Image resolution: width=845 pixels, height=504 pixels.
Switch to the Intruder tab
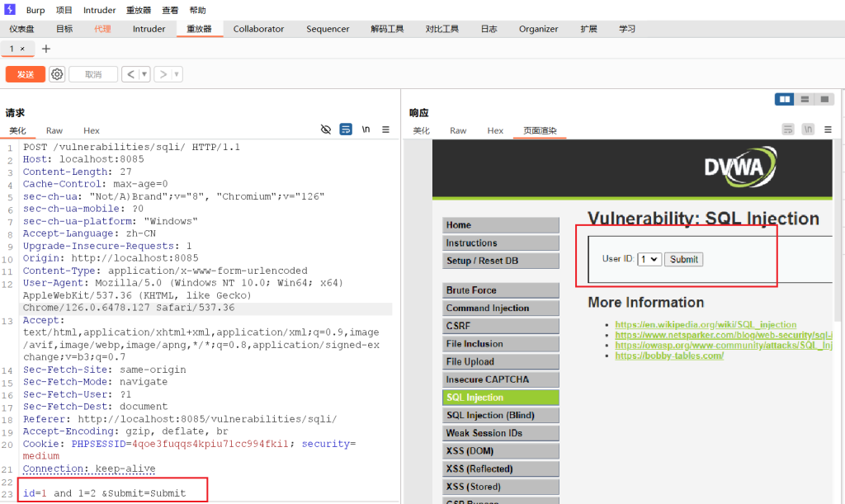click(149, 29)
